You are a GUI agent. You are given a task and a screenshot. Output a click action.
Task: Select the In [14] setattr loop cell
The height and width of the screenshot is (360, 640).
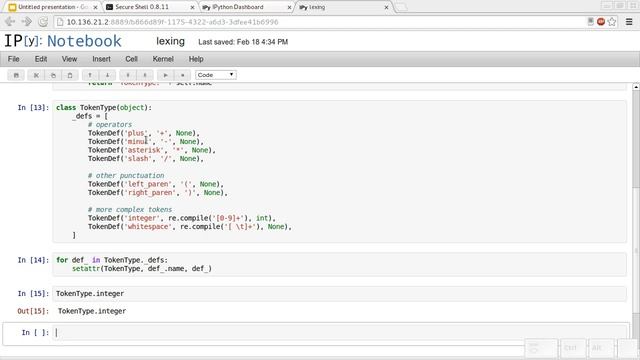[x=339, y=264]
